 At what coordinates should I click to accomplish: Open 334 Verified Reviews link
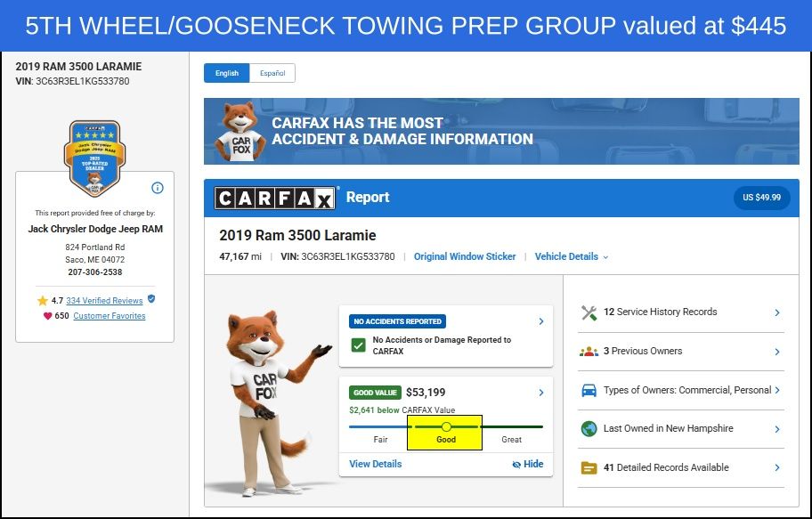(x=104, y=300)
